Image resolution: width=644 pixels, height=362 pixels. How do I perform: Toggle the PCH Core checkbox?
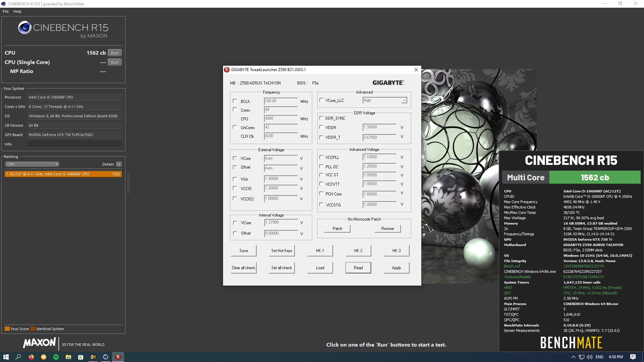321,194
